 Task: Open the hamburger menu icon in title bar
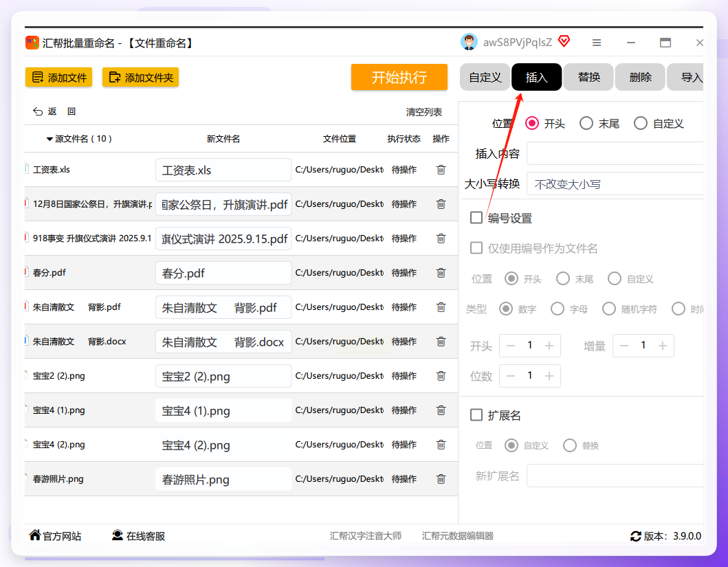[597, 43]
